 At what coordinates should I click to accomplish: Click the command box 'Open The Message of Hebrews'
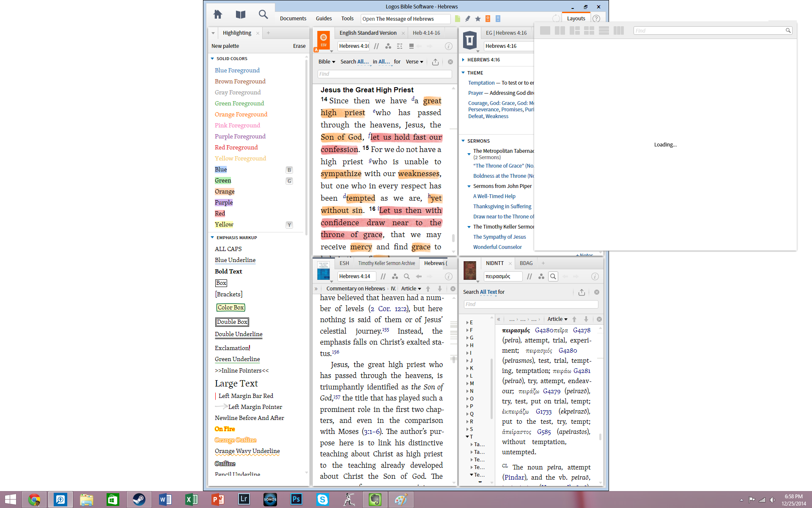click(406, 19)
